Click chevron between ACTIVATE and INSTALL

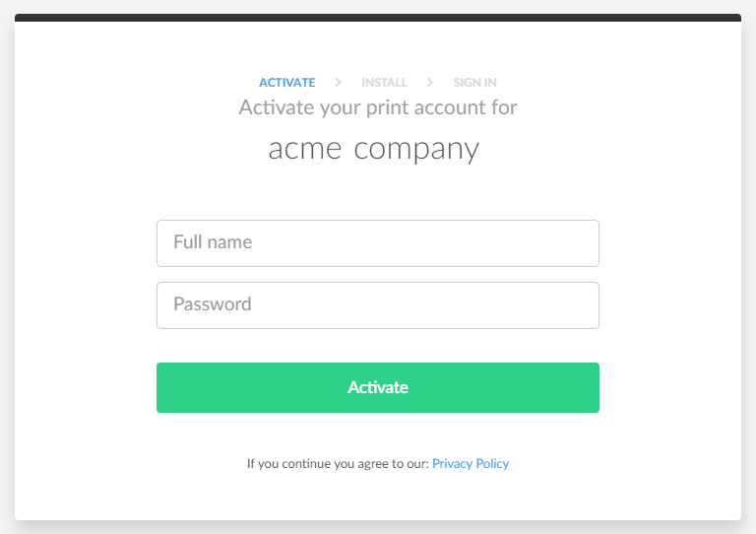pyautogui.click(x=338, y=83)
